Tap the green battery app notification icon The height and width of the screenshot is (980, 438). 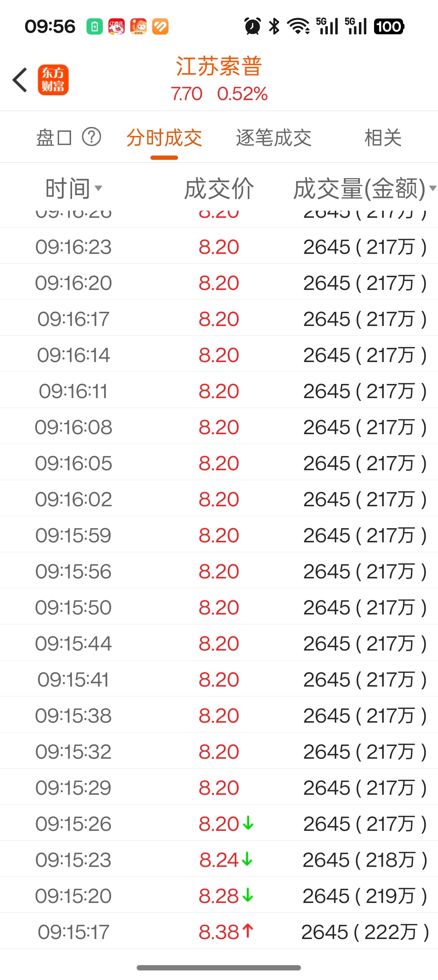point(94,27)
